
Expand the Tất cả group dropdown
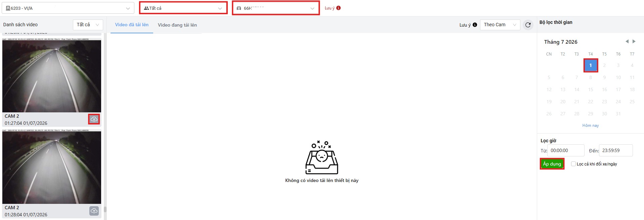(x=183, y=8)
